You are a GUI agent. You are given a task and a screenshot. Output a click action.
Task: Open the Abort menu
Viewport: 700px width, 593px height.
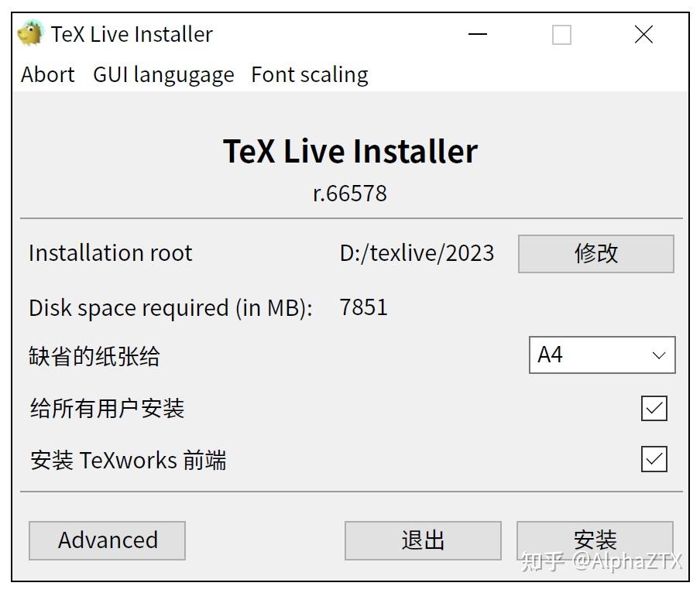point(47,74)
